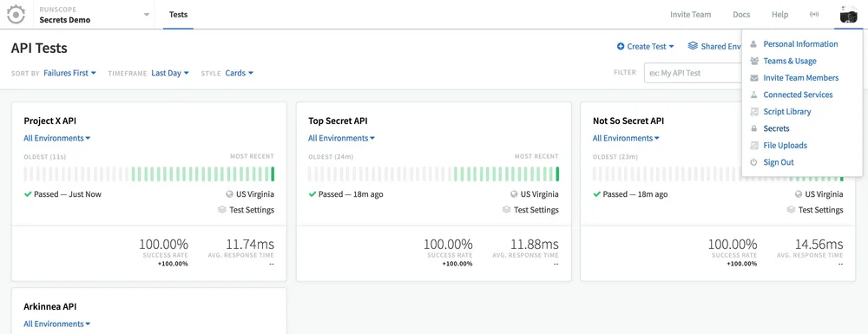
Task: Open the Secrets Demo bucket dropdown
Action: pyautogui.click(x=94, y=15)
